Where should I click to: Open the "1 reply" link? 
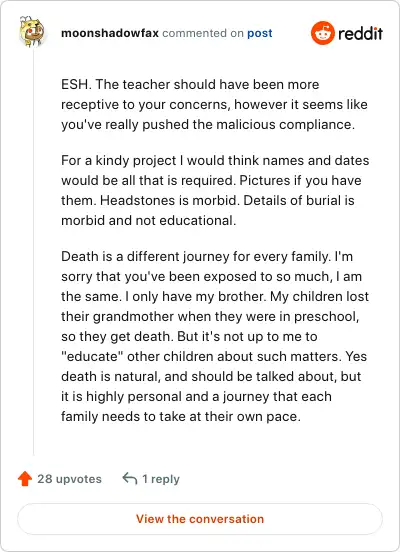pyautogui.click(x=161, y=479)
